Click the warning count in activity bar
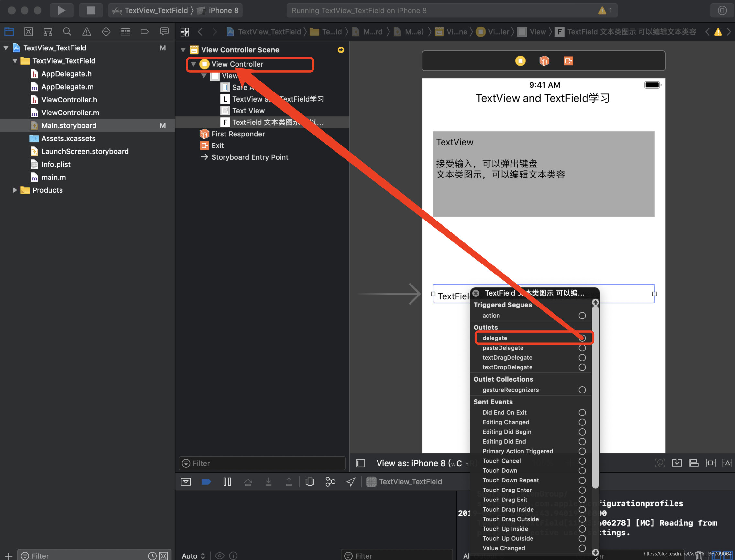This screenshot has width=735, height=560. [606, 10]
